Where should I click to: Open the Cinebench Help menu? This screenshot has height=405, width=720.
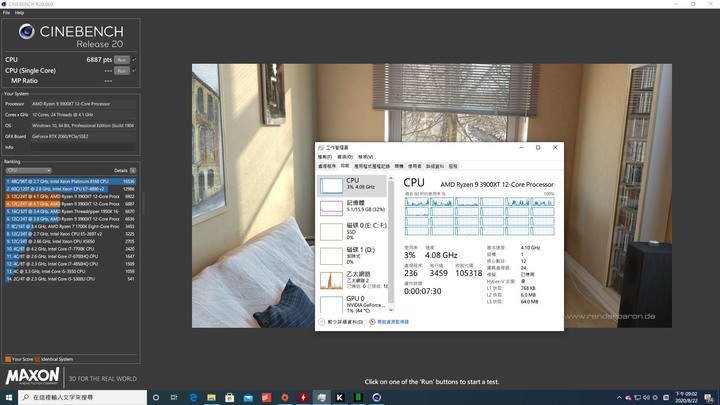[19, 13]
